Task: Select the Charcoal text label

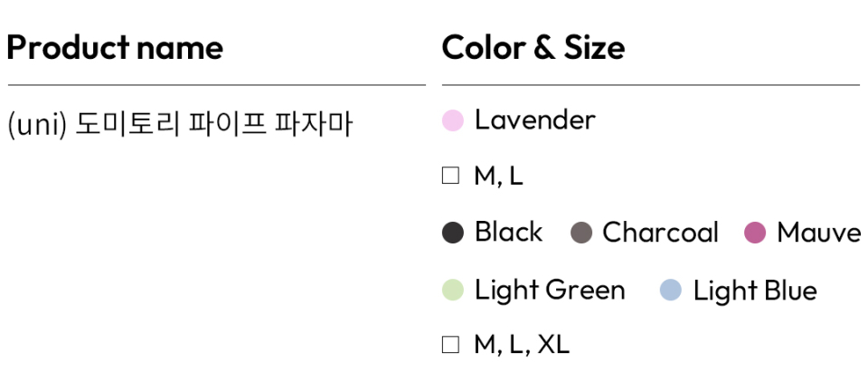Action: 660,233
